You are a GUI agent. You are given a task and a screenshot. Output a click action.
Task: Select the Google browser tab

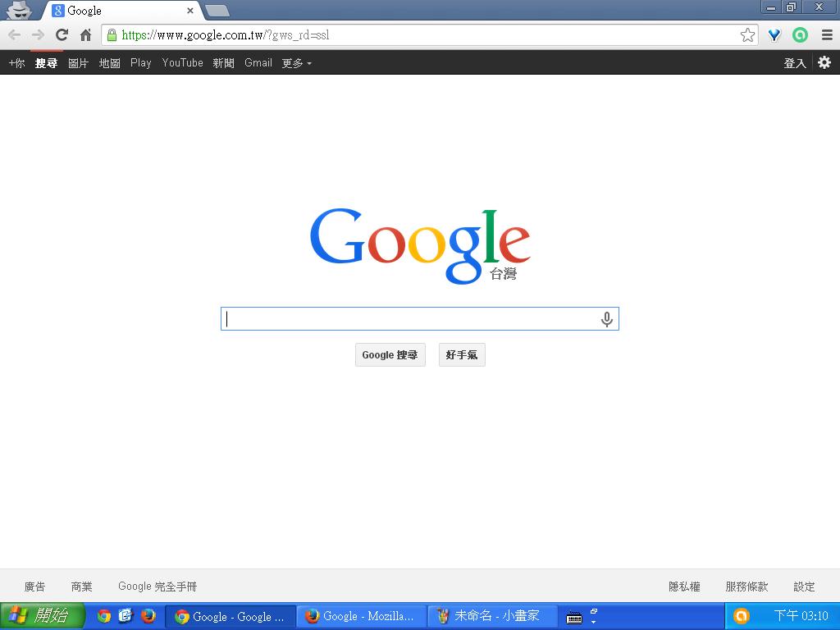[122, 10]
